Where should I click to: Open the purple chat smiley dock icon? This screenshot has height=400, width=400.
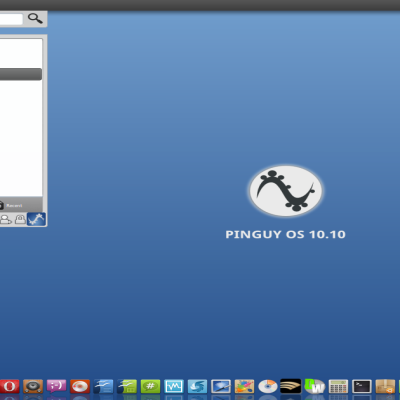(56, 387)
